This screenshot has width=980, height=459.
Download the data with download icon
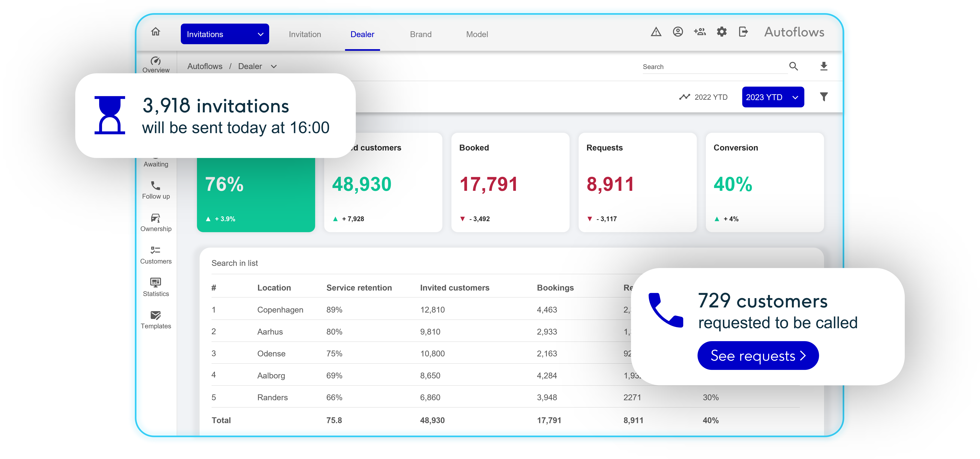824,66
